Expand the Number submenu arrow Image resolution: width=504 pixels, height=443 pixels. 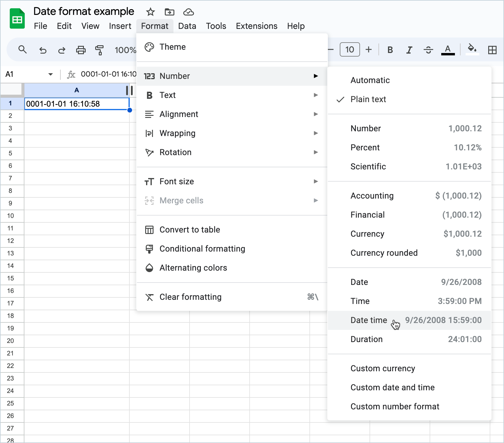316,76
